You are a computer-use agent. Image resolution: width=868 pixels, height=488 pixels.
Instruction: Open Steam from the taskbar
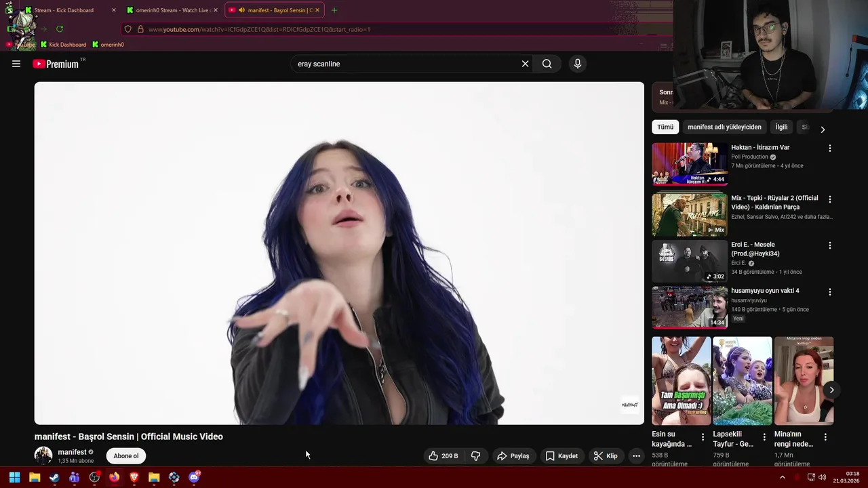click(x=54, y=477)
